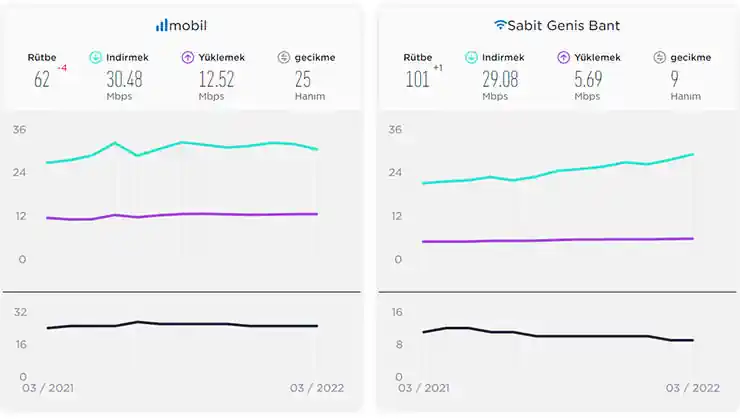Click the broadband Yüklemek upload icon
Image resolution: width=740 pixels, height=420 pixels.
pyautogui.click(x=563, y=58)
